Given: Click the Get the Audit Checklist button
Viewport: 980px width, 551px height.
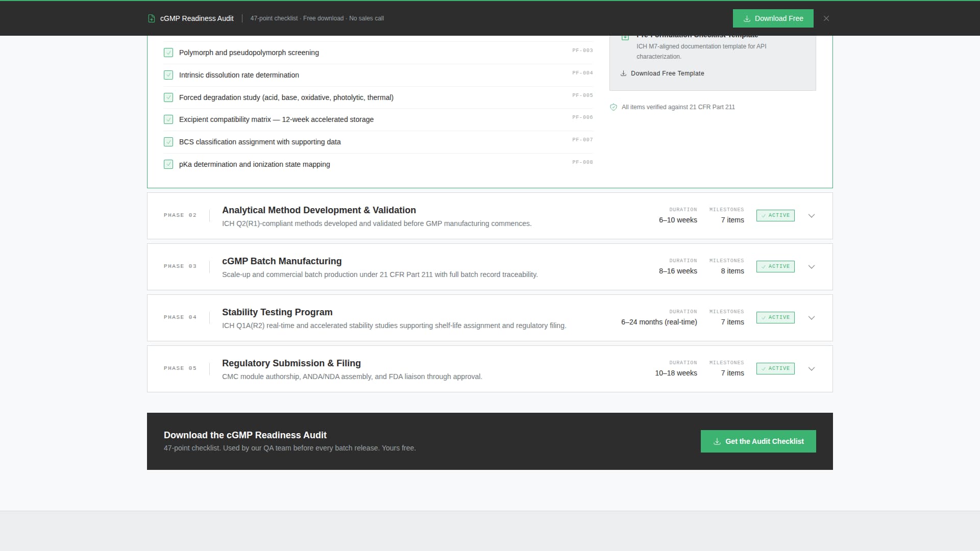Looking at the screenshot, I should (x=758, y=441).
